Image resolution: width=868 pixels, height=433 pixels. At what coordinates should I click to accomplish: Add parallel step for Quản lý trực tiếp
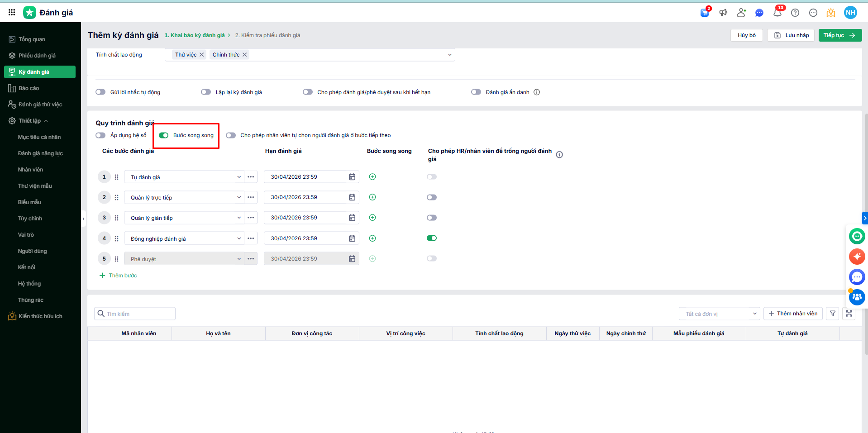[x=372, y=197]
